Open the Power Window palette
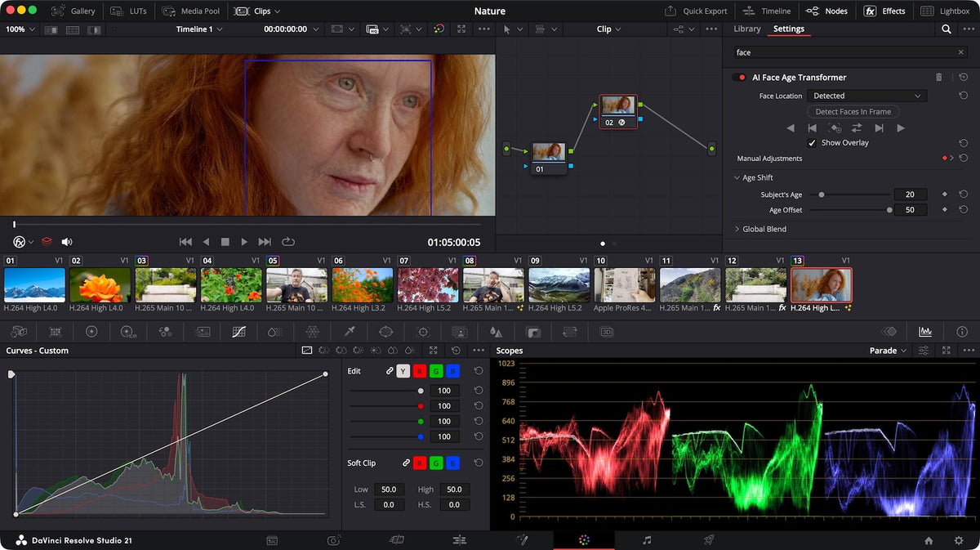This screenshot has height=550, width=980. tap(386, 332)
